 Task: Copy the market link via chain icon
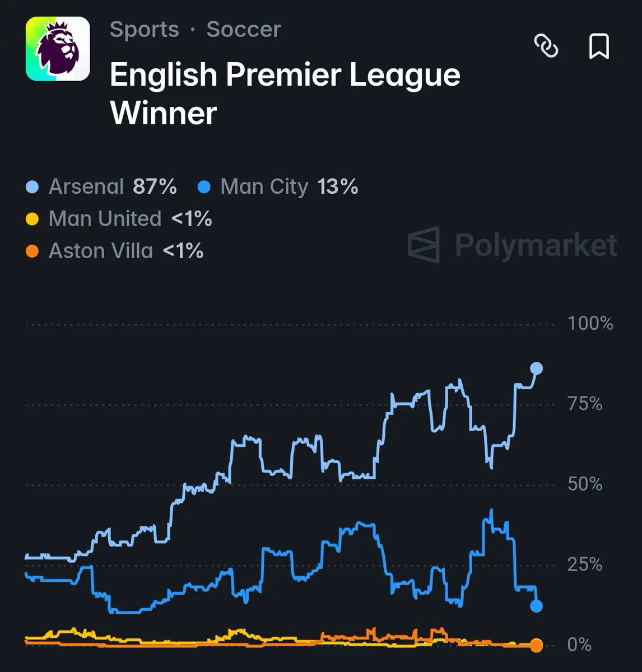[546, 46]
